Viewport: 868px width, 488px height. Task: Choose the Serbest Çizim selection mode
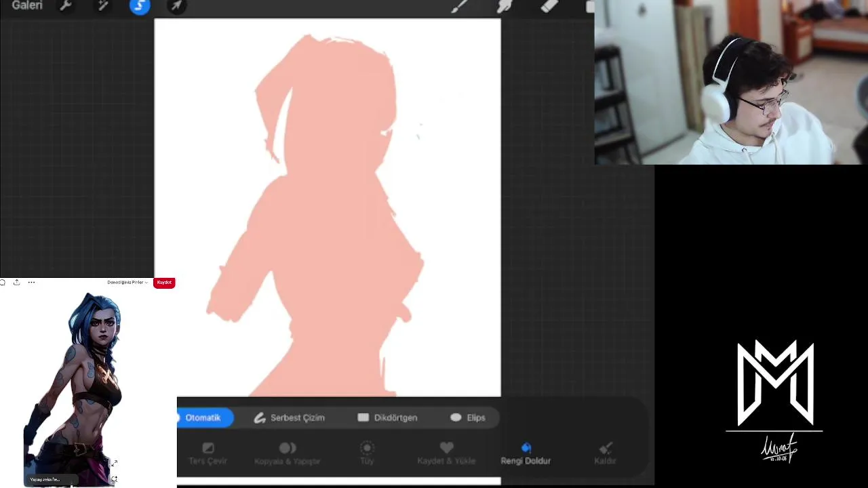pyautogui.click(x=289, y=418)
